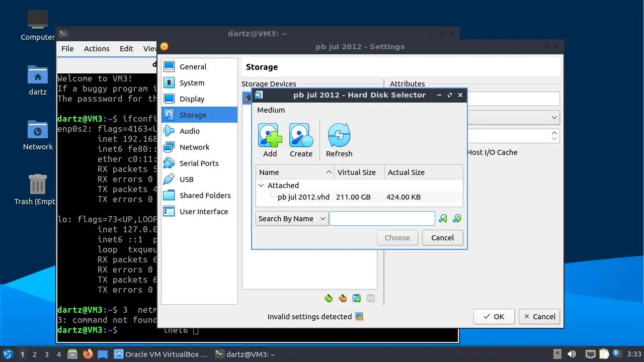Add a disk image in Hard Disk Selector

click(270, 141)
